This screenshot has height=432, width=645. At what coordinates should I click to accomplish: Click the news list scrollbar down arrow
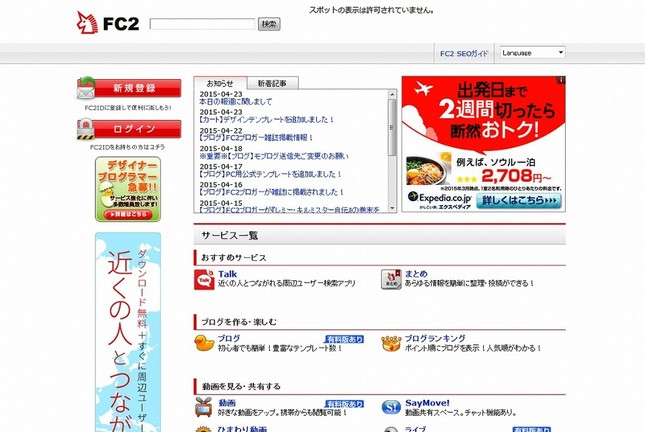point(391,207)
